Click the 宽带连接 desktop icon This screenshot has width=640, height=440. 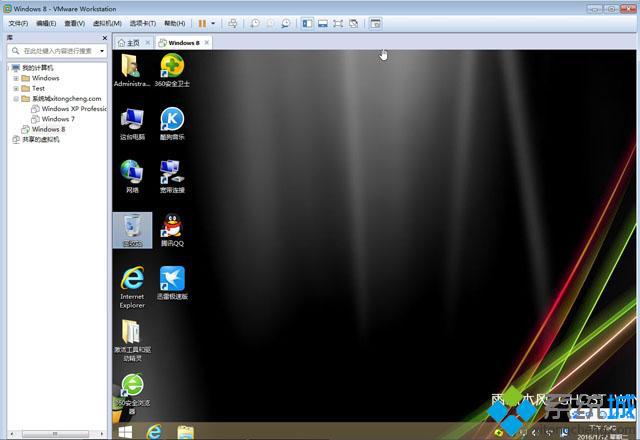point(172,177)
